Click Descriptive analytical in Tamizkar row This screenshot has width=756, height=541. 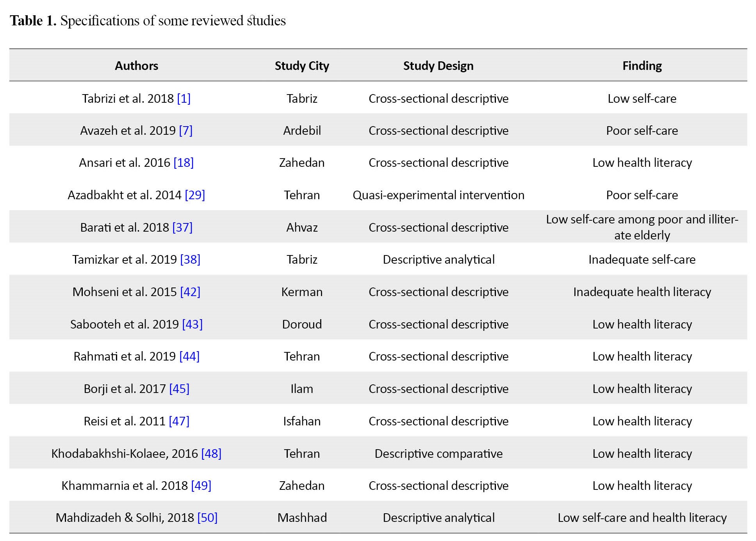click(439, 259)
